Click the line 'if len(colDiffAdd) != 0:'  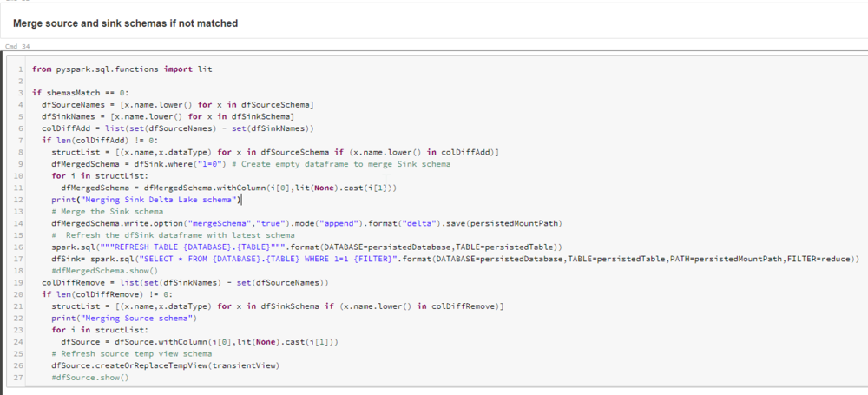(x=100, y=140)
